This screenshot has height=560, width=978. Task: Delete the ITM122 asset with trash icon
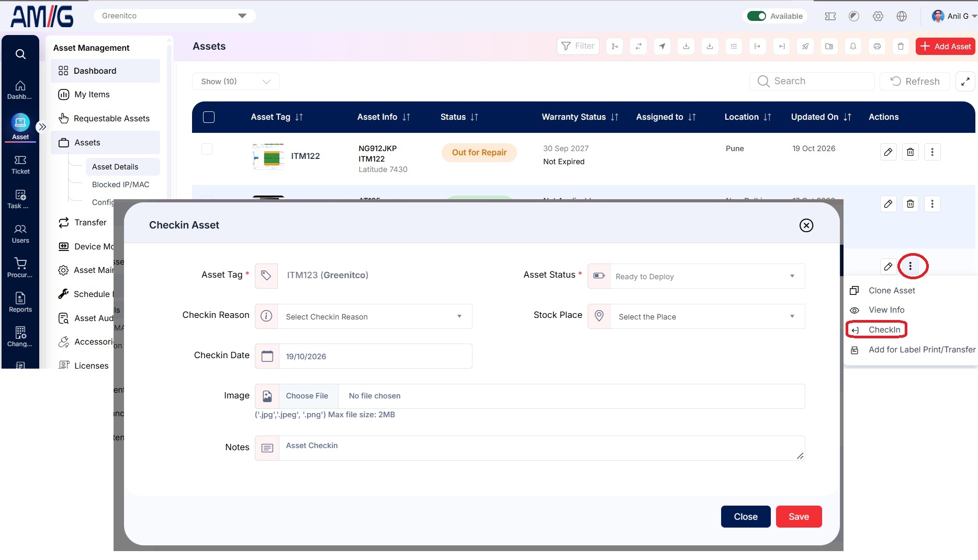coord(910,152)
